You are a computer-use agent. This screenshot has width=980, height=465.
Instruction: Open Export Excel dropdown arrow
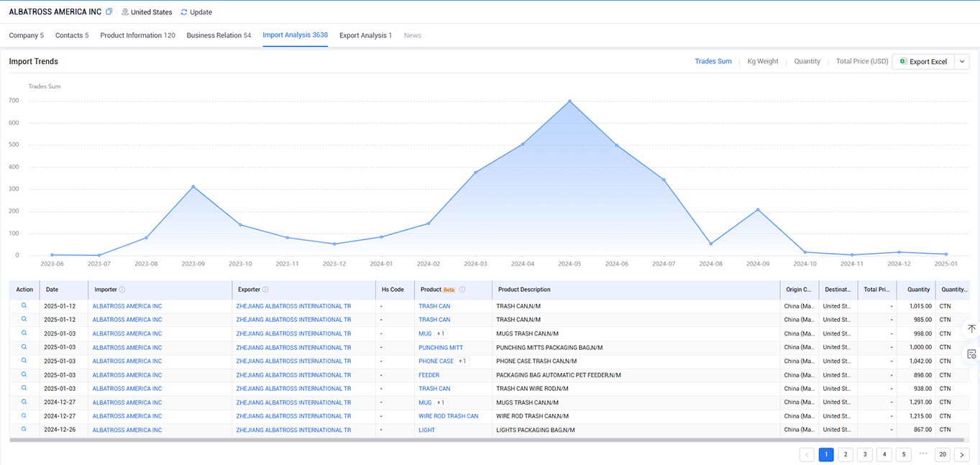coord(963,62)
